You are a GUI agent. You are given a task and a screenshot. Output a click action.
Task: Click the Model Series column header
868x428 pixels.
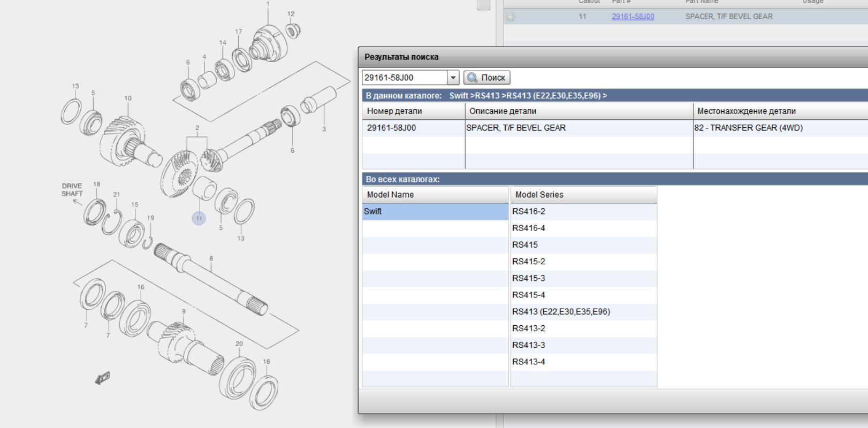(583, 195)
